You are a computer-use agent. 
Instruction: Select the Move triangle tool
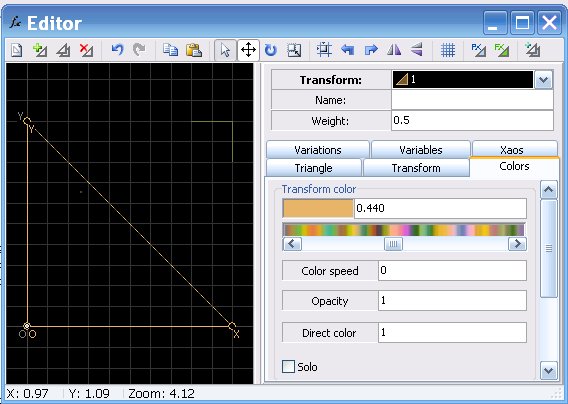[248, 50]
